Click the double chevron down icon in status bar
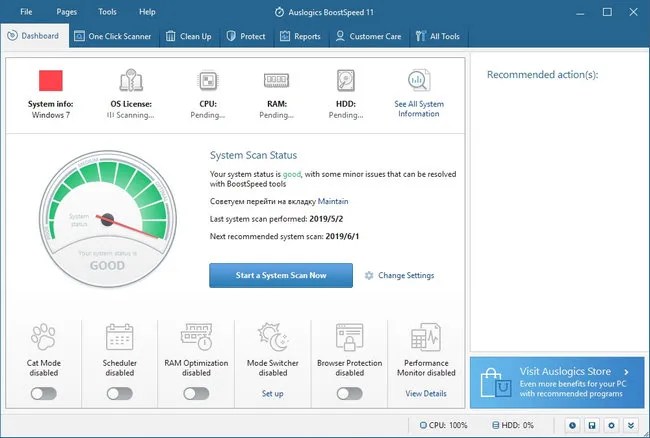The image size is (650, 438). click(x=631, y=425)
